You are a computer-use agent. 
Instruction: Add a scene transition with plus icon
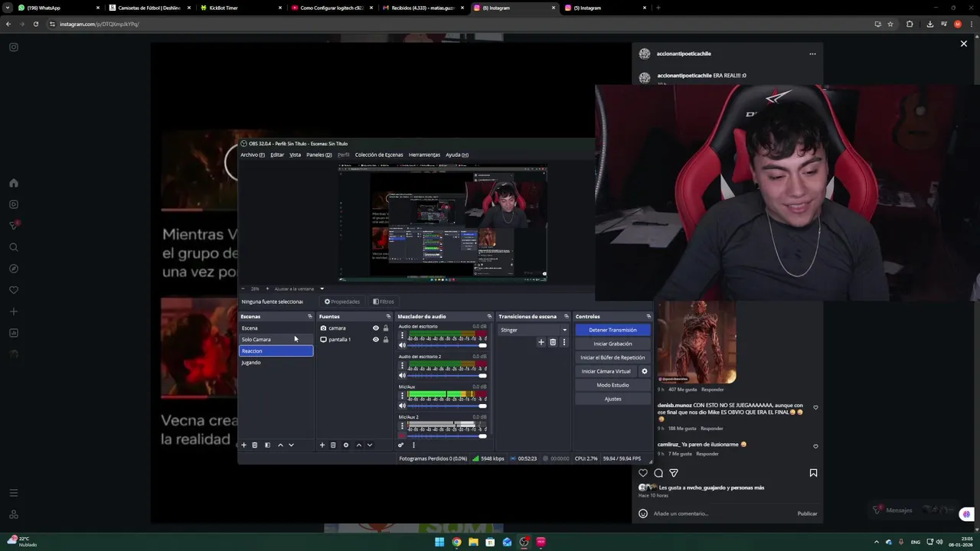point(541,342)
